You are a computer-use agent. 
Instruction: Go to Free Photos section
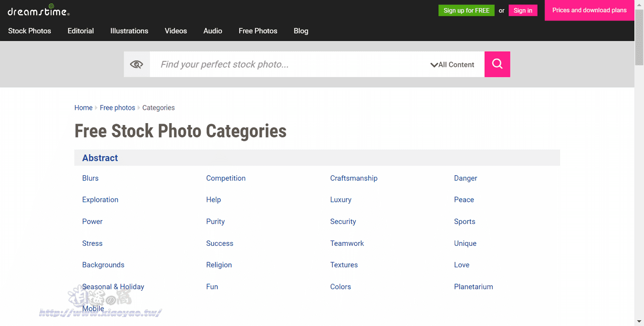pyautogui.click(x=258, y=31)
